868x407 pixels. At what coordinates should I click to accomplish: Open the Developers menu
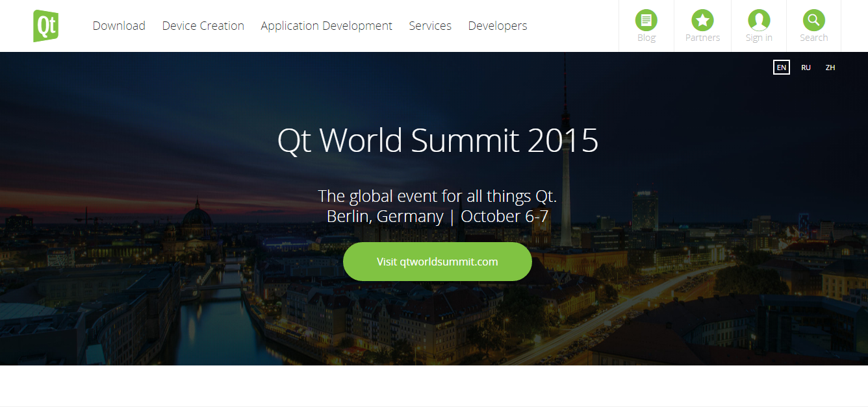pos(498,26)
